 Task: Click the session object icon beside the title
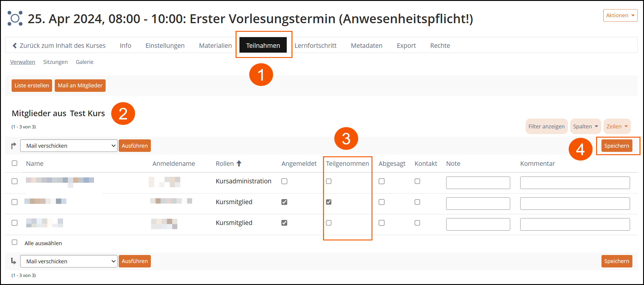15,18
